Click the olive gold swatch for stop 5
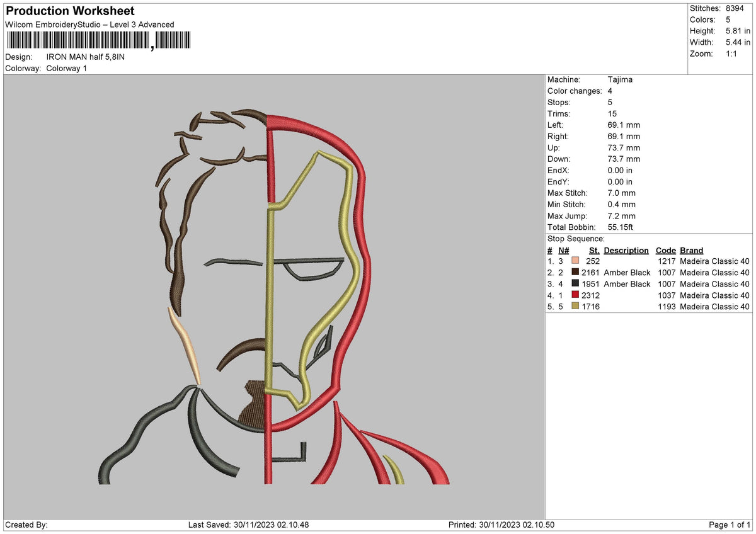756x534 pixels. [x=575, y=306]
